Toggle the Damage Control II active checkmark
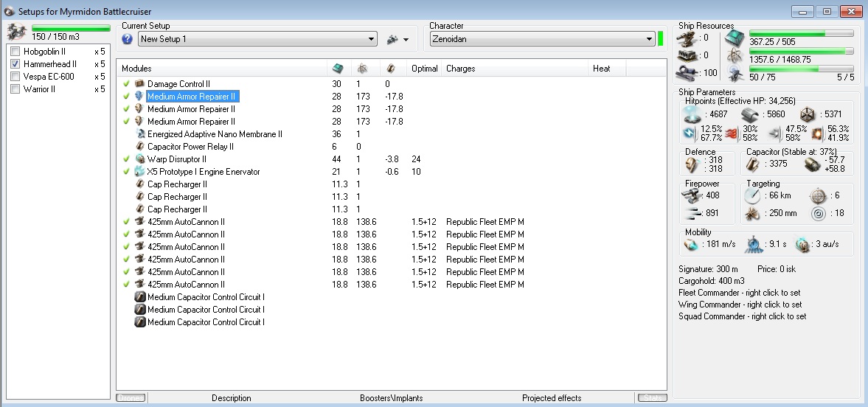868x407 pixels. [126, 84]
